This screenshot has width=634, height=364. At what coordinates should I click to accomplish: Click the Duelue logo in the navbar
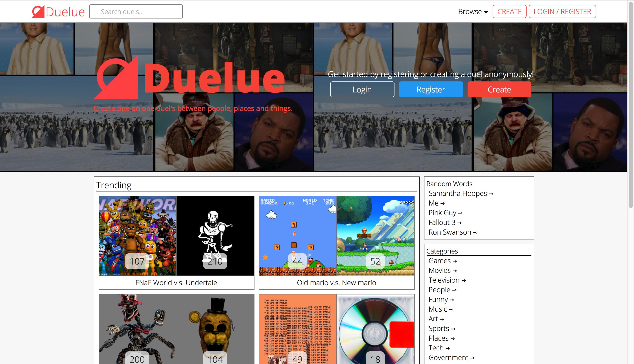pos(58,12)
